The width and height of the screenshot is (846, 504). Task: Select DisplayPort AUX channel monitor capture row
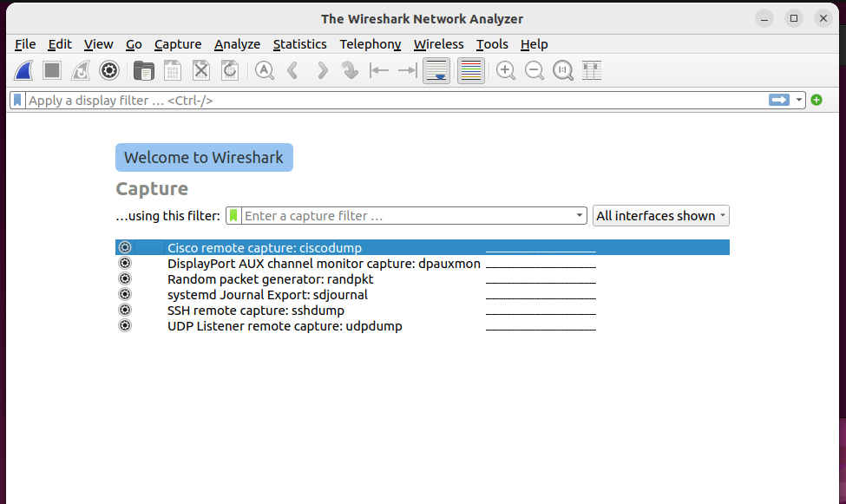423,264
